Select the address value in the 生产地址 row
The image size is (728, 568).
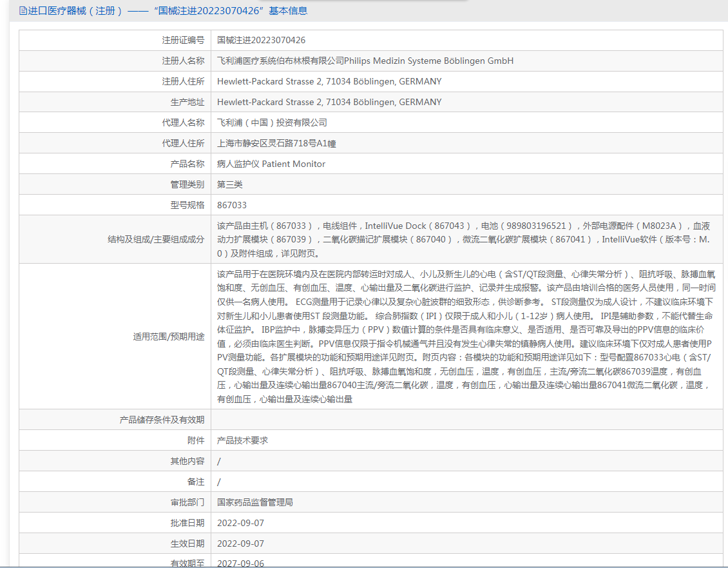click(x=329, y=103)
